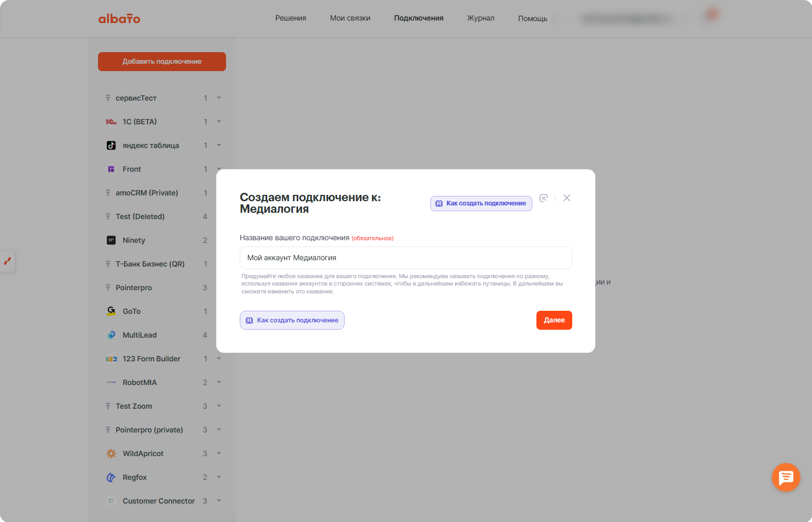Select the GoTo service icon

pos(111,311)
